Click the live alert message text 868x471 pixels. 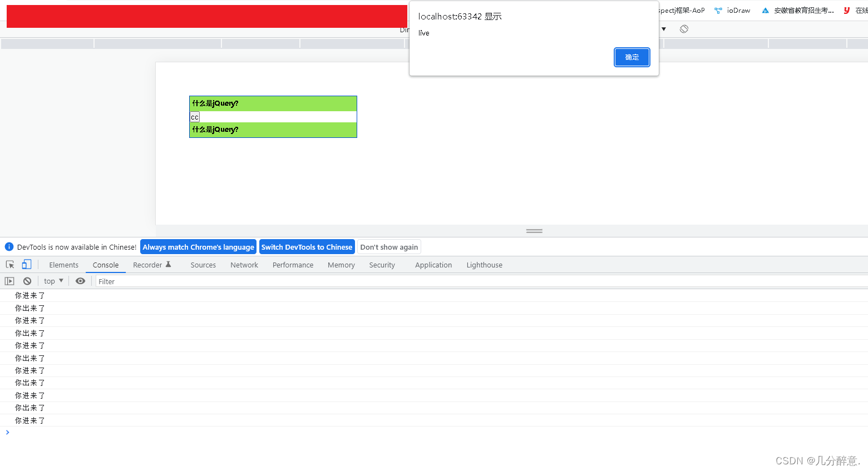(424, 33)
